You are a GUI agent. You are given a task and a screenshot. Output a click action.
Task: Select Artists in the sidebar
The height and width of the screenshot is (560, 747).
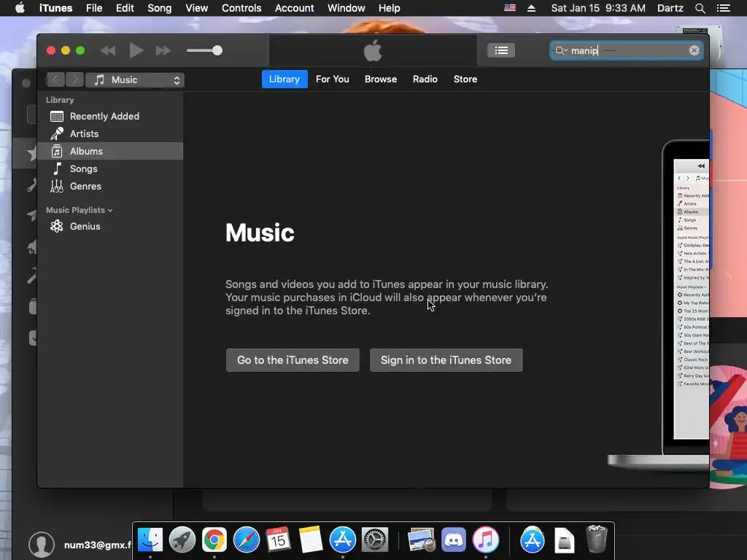tap(111, 134)
